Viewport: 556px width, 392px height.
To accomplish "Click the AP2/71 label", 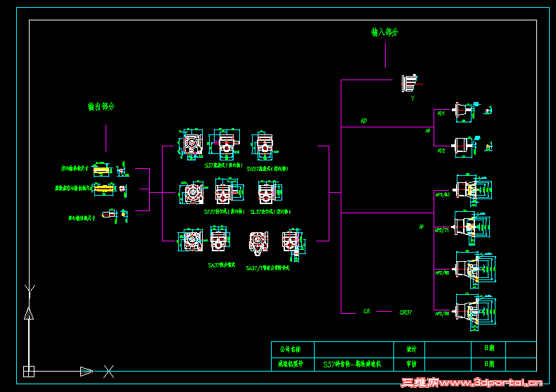I will click(442, 230).
